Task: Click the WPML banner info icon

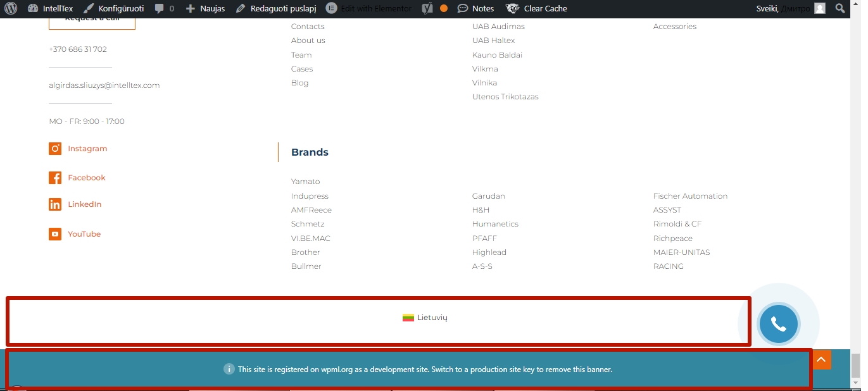Action: 229,369
